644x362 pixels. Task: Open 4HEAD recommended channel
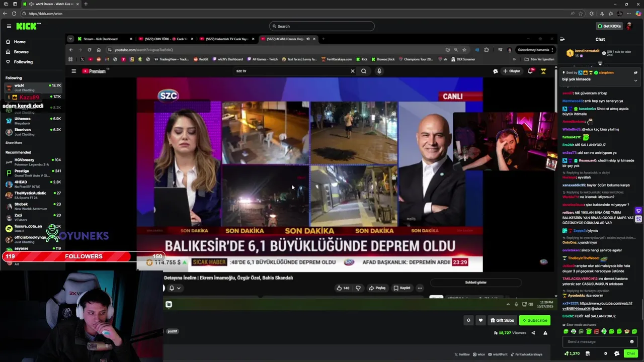click(33, 184)
